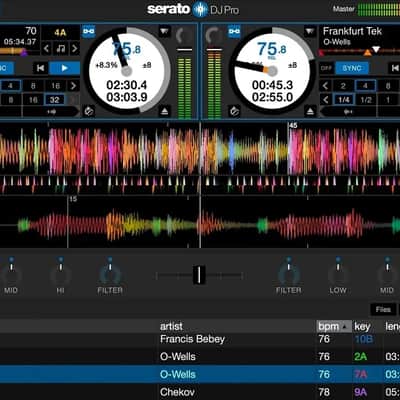Select 1/2-beat roll on right deck
The height and width of the screenshot is (400, 400).
point(366,100)
